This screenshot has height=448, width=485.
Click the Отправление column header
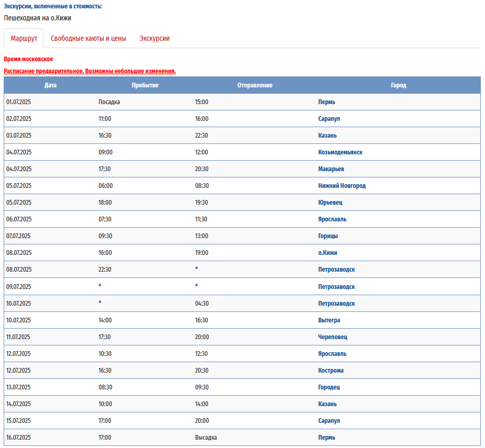coord(255,85)
